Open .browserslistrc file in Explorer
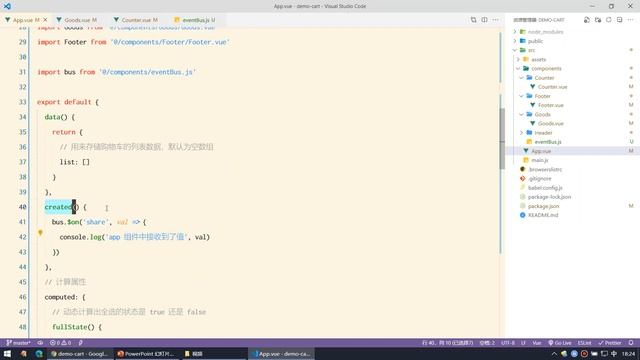The image size is (640, 360). (545, 169)
